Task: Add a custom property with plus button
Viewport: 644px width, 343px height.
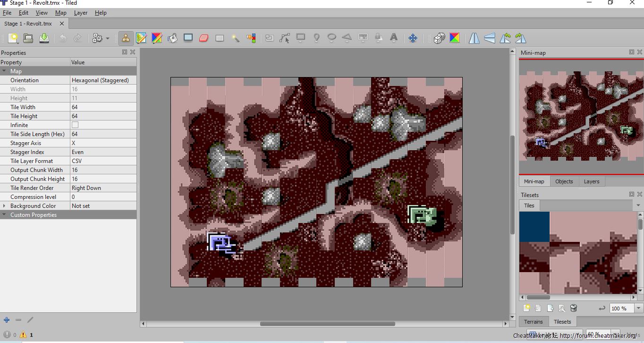Action: click(7, 320)
